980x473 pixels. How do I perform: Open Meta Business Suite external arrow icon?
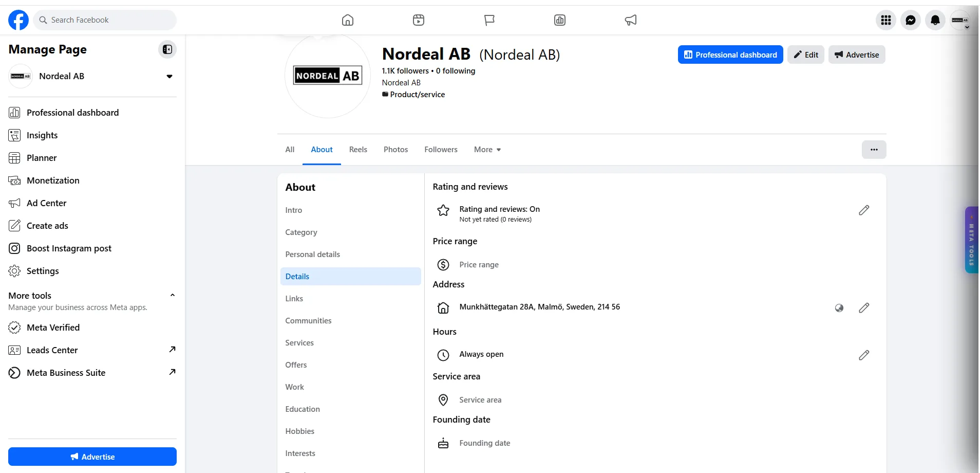(x=172, y=372)
